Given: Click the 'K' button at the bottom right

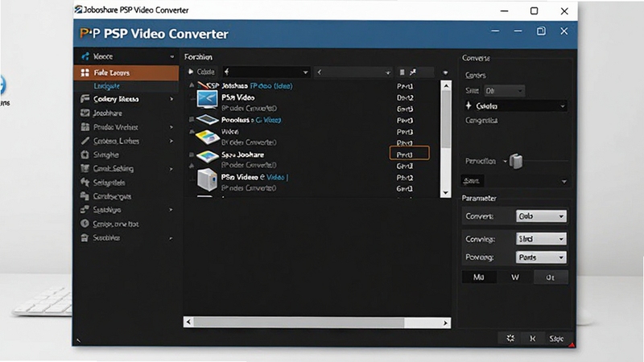Looking at the screenshot, I should pyautogui.click(x=533, y=339).
